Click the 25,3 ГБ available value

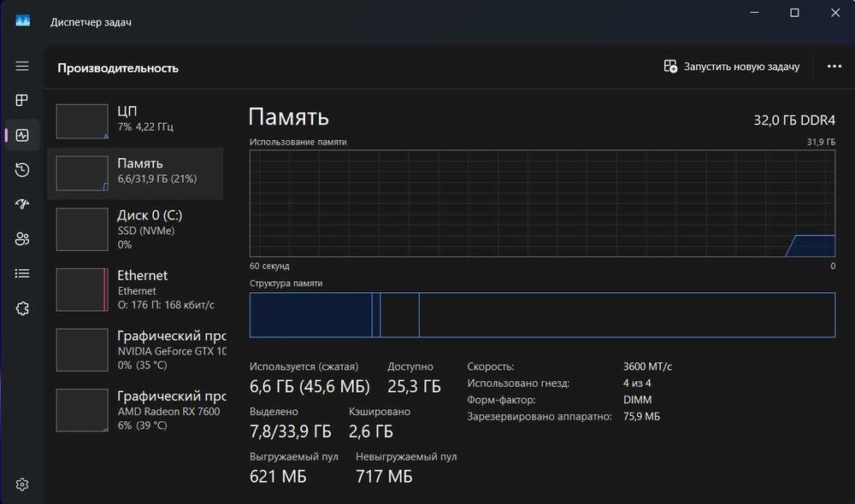tap(414, 386)
